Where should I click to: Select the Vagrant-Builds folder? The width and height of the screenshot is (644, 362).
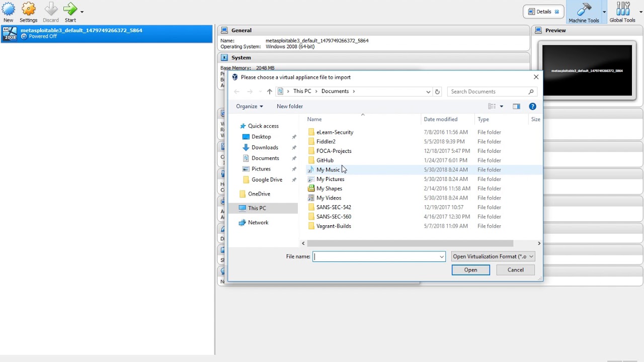tap(334, 226)
